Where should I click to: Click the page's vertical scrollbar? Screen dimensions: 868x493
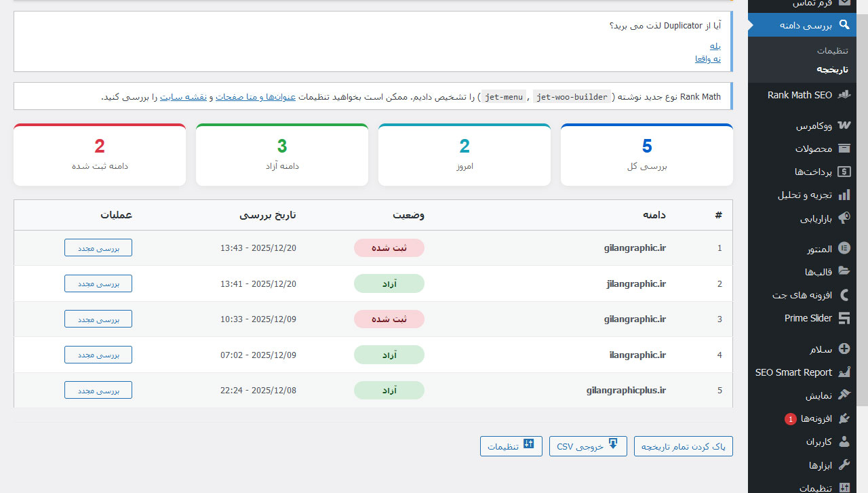point(862,203)
